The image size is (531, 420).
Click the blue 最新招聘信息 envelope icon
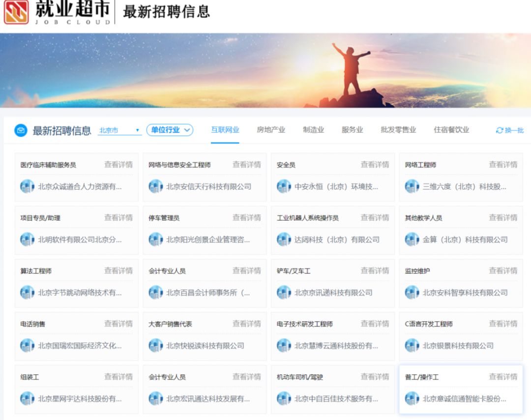click(21, 130)
